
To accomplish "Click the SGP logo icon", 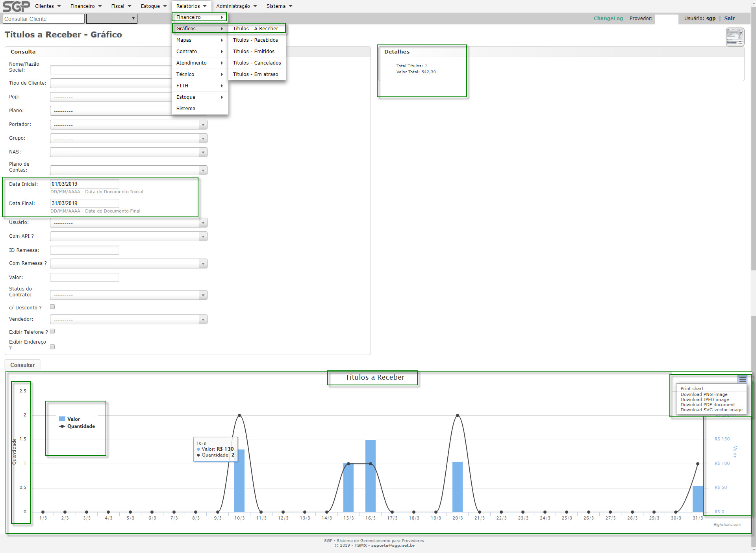I will click(16, 6).
